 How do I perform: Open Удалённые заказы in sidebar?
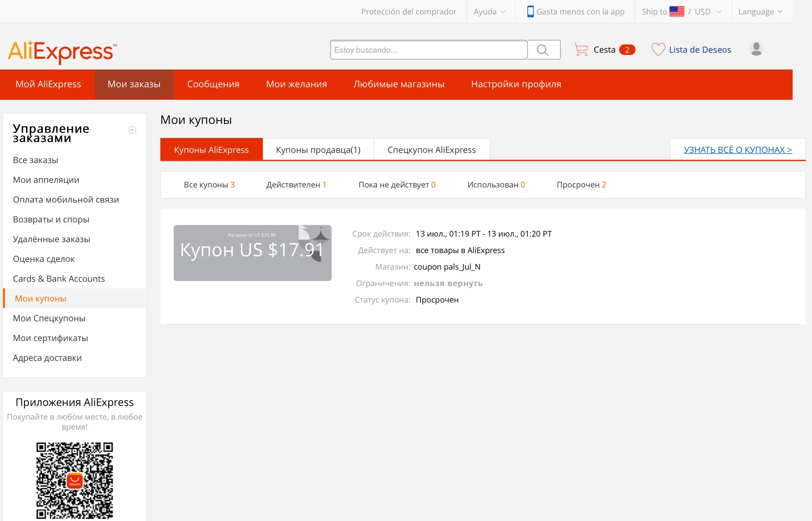(51, 239)
